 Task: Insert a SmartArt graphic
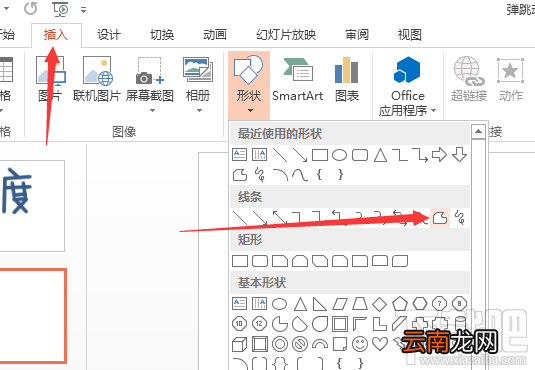298,79
